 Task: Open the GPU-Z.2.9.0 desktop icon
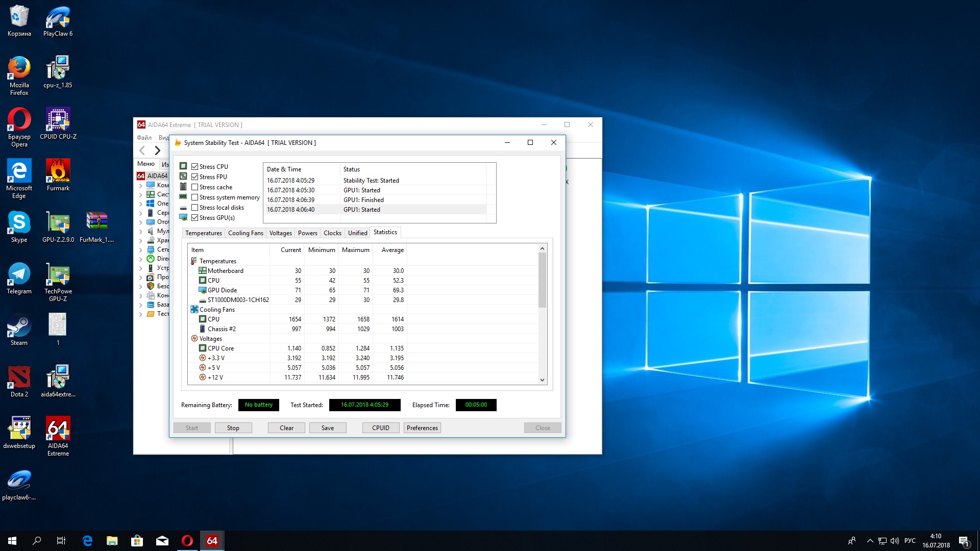[58, 227]
